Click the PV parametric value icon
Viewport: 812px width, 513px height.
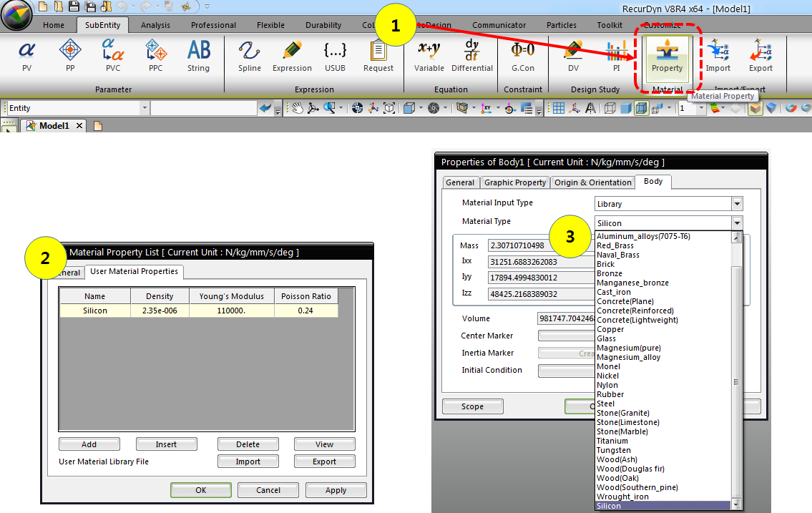[27, 56]
